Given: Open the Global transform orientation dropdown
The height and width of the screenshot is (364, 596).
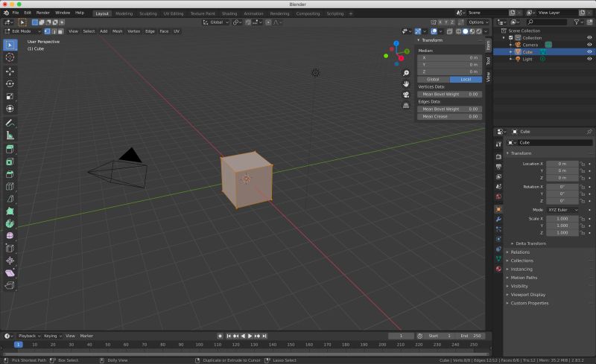Looking at the screenshot, I should click(216, 22).
